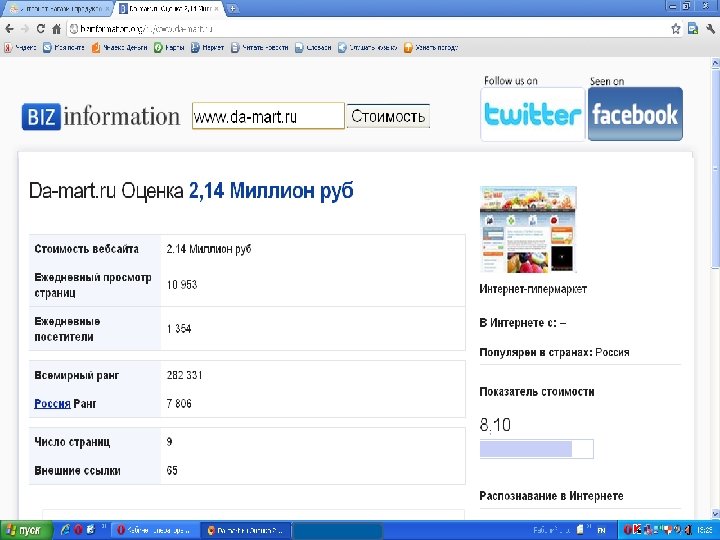Open the Карты bookmark
This screenshot has height=540, width=720.
[169, 47]
